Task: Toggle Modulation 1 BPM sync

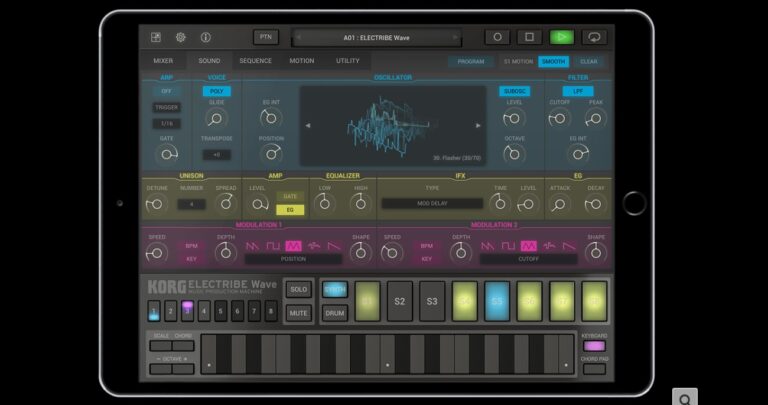Action: (191, 246)
